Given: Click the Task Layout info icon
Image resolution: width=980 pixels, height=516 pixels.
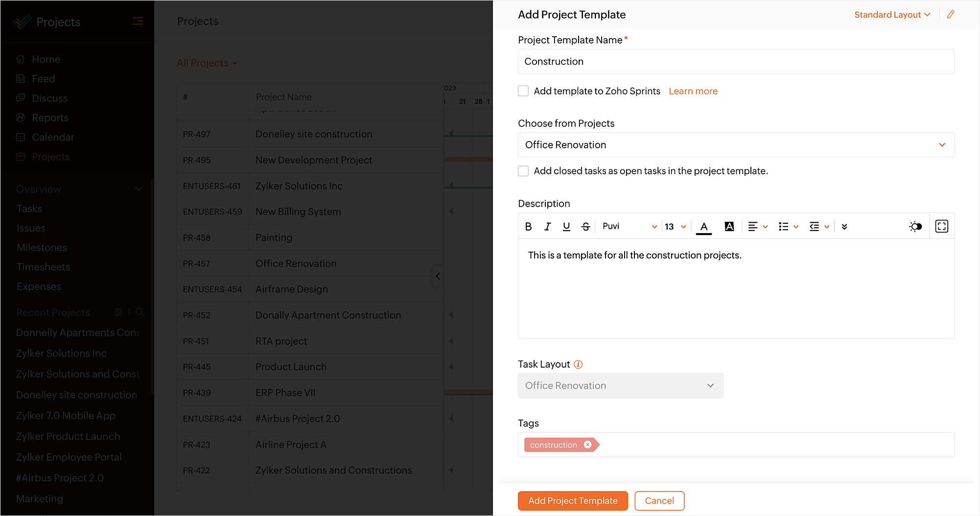Looking at the screenshot, I should [x=578, y=364].
